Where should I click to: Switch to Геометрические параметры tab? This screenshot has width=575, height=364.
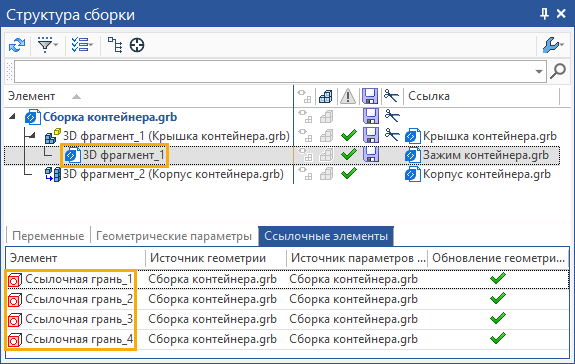(x=174, y=236)
